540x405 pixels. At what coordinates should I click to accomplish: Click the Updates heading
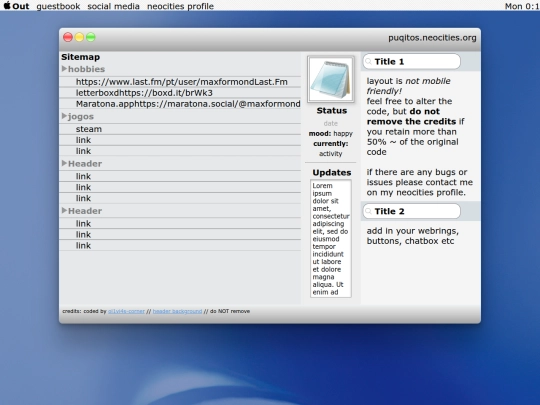[x=332, y=173]
